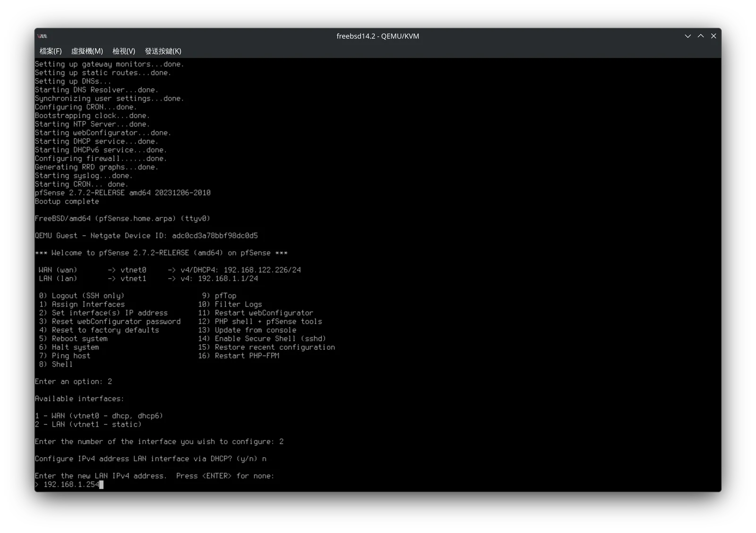
Task: Click menu entry '1) Assign Interfaces'
Action: pyautogui.click(x=82, y=304)
